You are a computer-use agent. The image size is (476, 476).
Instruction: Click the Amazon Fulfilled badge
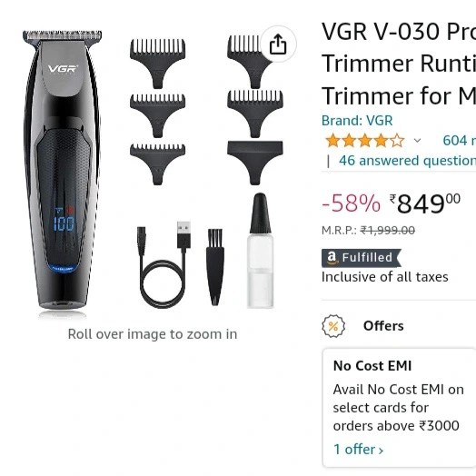[362, 258]
